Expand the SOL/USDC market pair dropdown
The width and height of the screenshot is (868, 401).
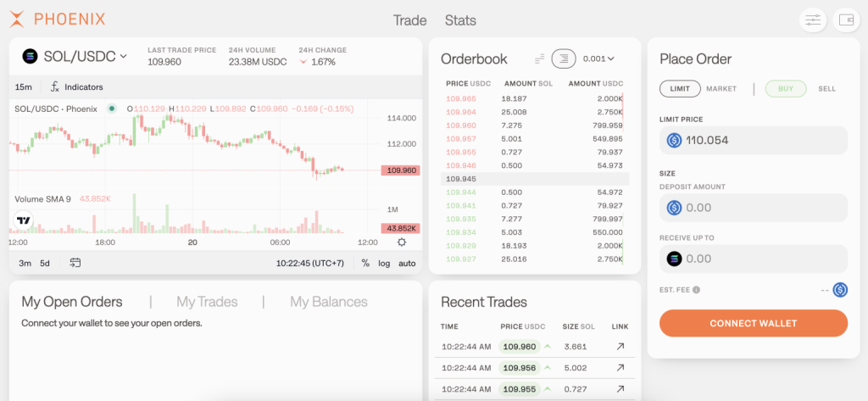(x=75, y=56)
